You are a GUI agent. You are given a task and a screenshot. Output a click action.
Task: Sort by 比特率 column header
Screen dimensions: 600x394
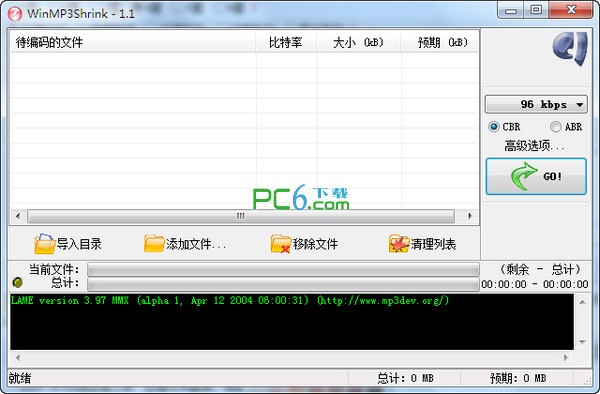(286, 42)
